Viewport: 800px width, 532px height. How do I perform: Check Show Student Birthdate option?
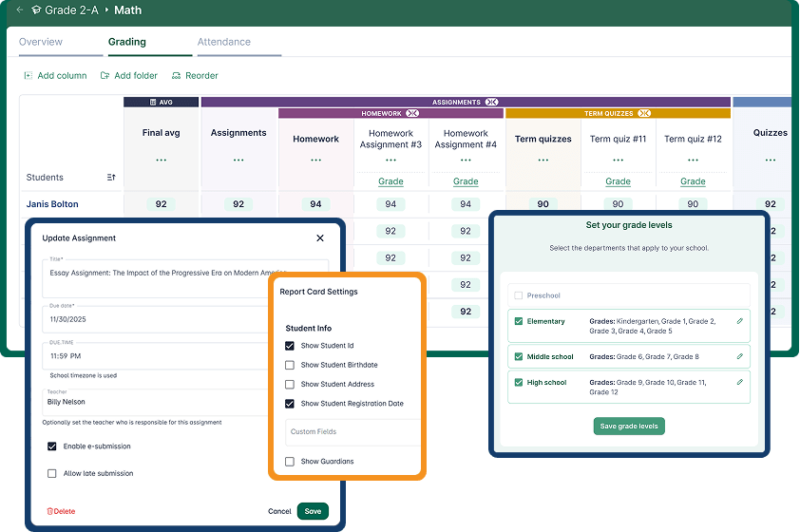pyautogui.click(x=290, y=365)
